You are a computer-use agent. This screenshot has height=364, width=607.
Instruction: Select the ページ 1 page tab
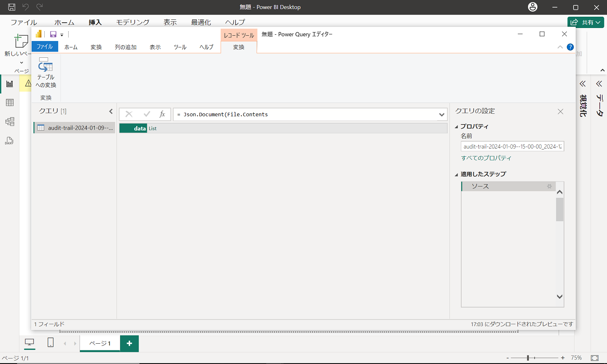point(100,344)
